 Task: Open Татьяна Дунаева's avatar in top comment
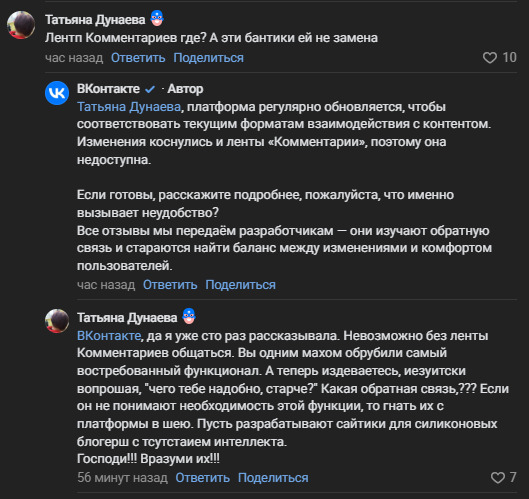pos(21,25)
